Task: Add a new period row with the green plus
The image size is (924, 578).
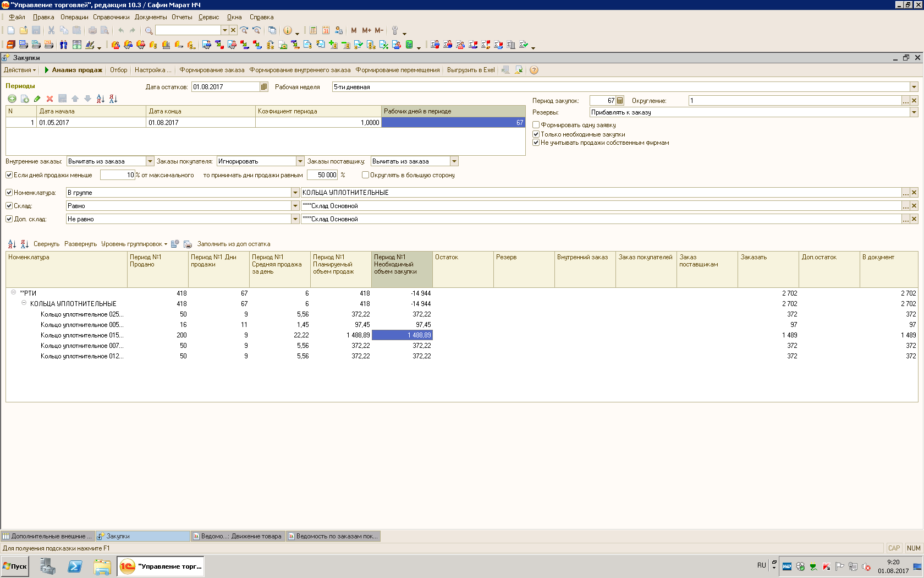Action: click(x=12, y=99)
